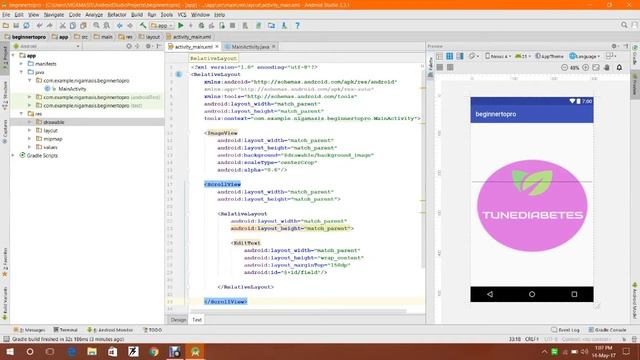Open the File menu
Screen dimensions: 640x360
coord(6,15)
